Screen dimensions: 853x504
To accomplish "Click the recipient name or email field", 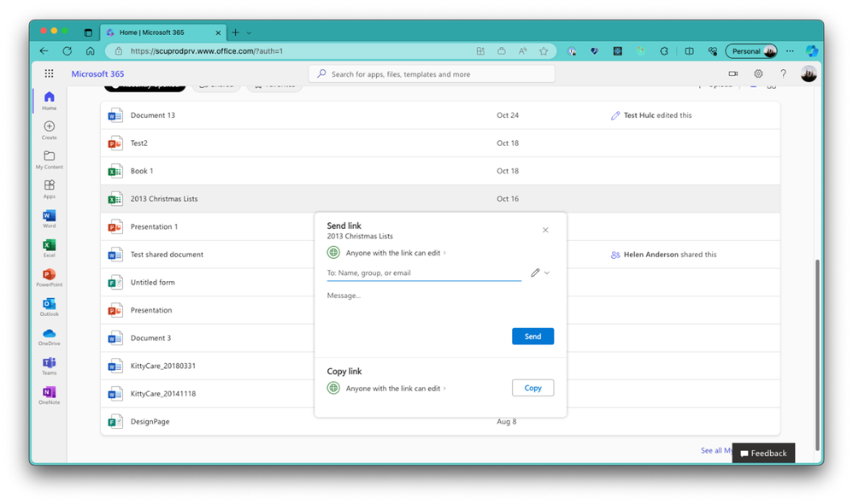I will (424, 273).
